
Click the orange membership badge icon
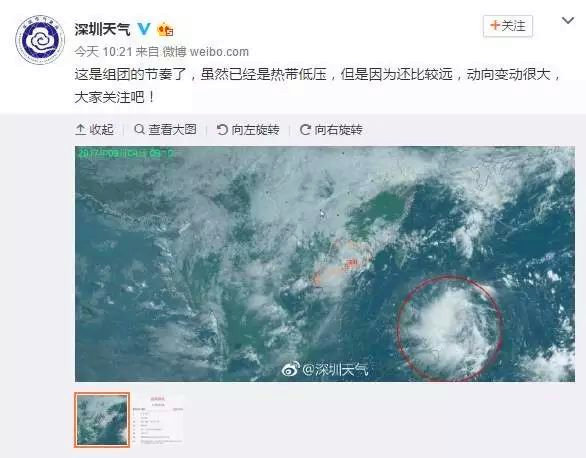pos(165,30)
